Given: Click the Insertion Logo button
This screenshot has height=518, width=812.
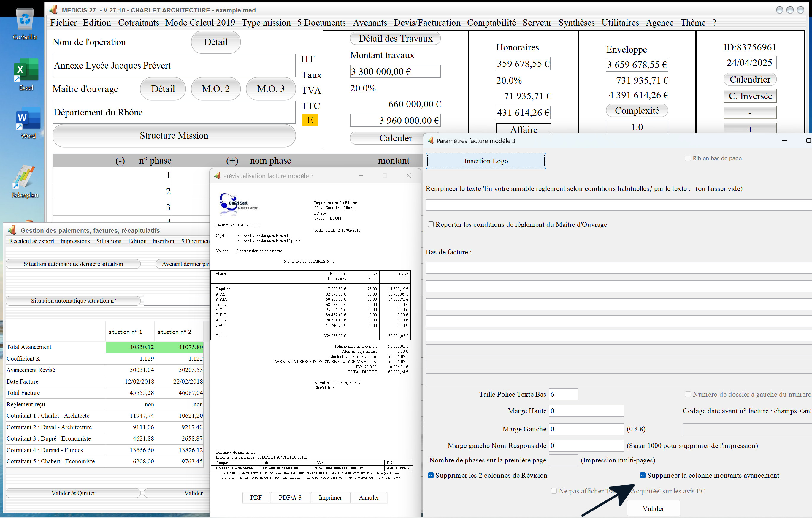Looking at the screenshot, I should (486, 161).
